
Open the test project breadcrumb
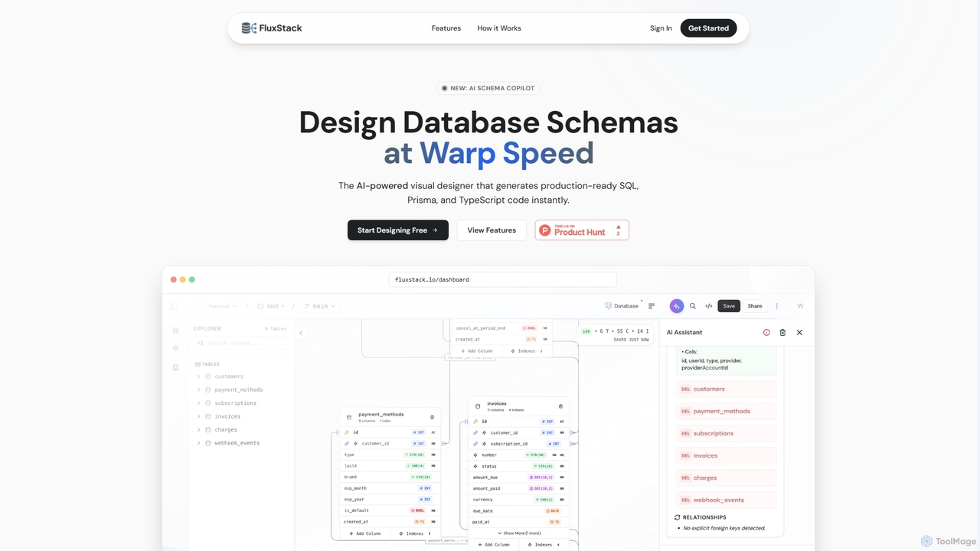pyautogui.click(x=272, y=306)
